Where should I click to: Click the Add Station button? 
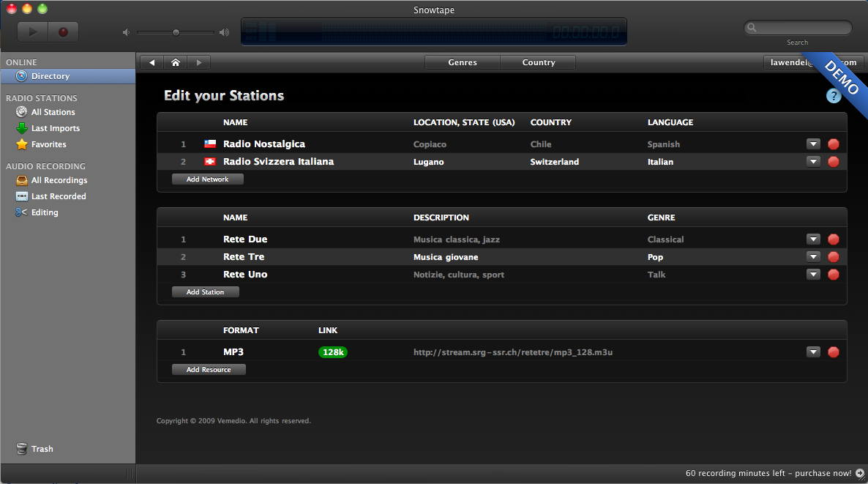point(206,292)
